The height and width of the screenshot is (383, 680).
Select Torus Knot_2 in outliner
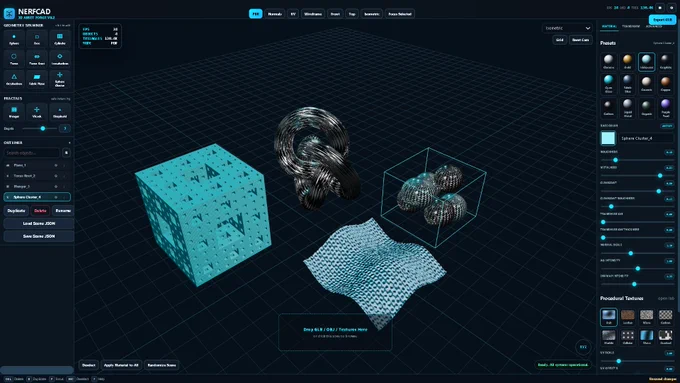37,176
